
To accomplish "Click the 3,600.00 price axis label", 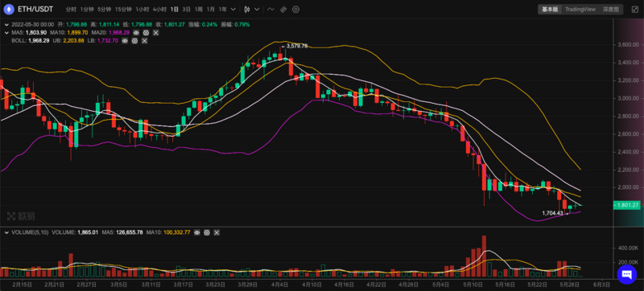I will pyautogui.click(x=629, y=45).
